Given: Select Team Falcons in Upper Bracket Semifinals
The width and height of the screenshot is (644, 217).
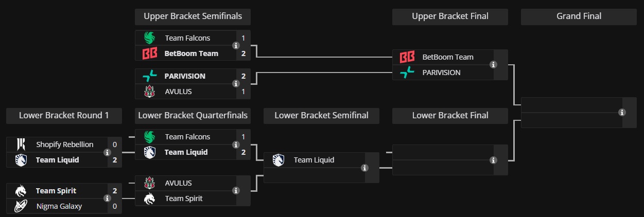Looking at the screenshot, I should pos(187,38).
